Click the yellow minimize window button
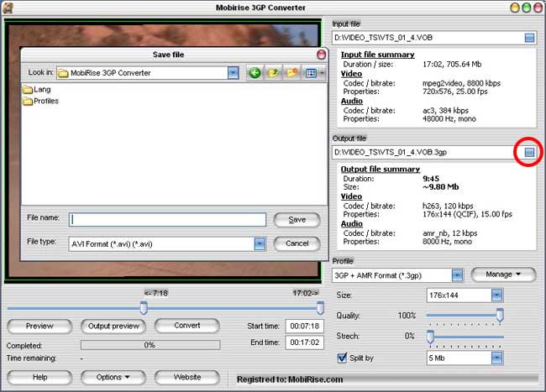This screenshot has height=392, width=546. (x=515, y=8)
